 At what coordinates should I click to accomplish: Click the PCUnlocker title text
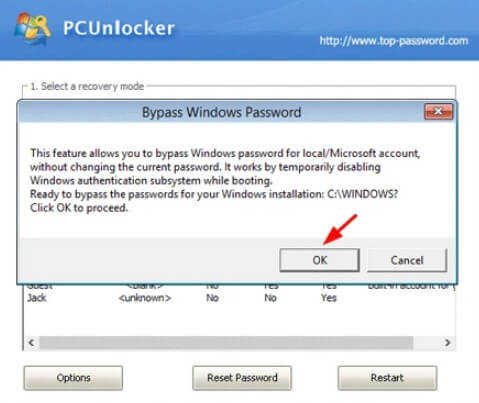[x=119, y=28]
